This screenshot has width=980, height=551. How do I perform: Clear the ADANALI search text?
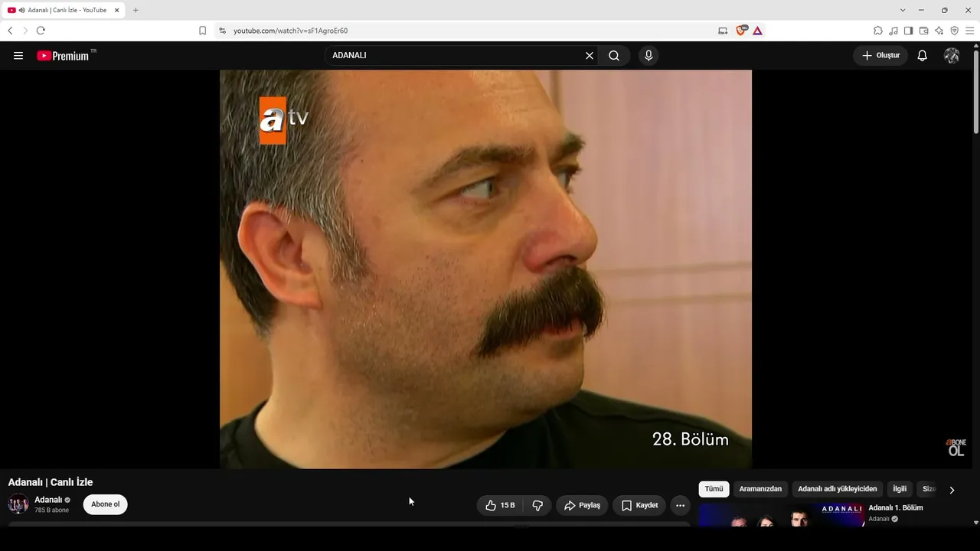(x=590, y=56)
